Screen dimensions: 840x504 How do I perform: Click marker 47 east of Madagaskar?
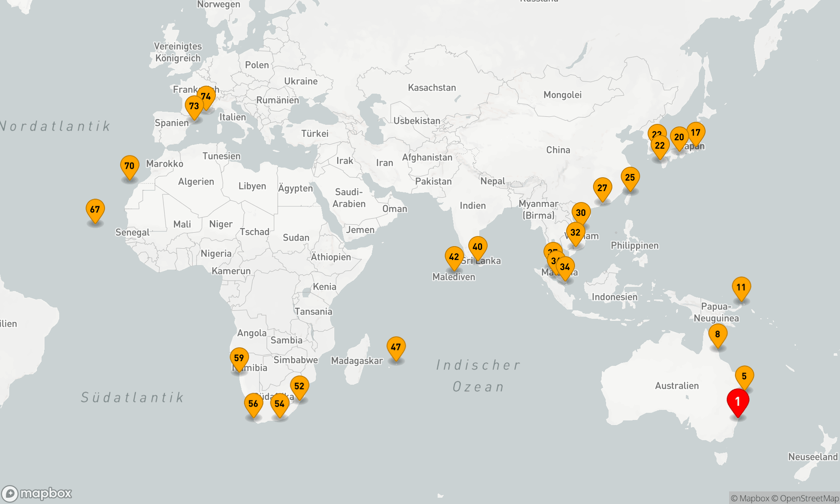396,347
